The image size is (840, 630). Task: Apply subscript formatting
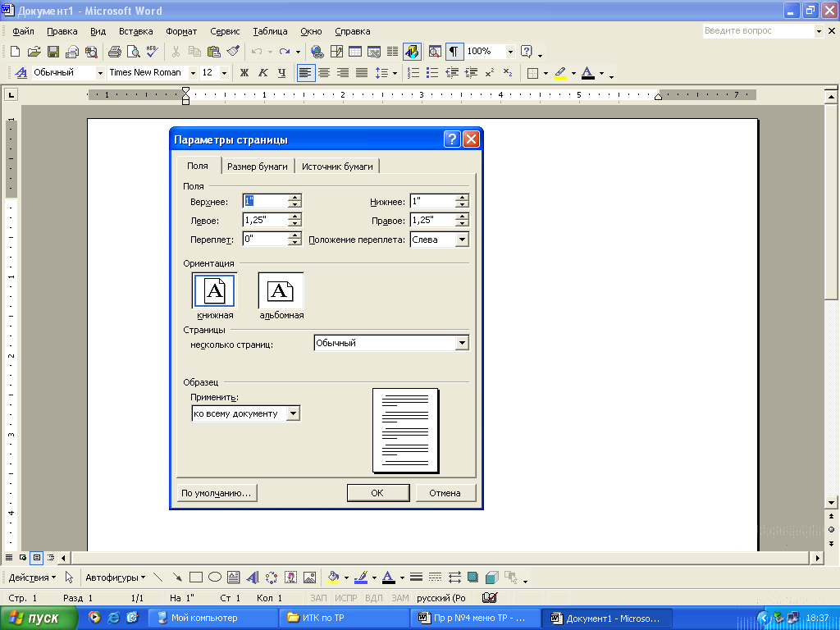[508, 73]
